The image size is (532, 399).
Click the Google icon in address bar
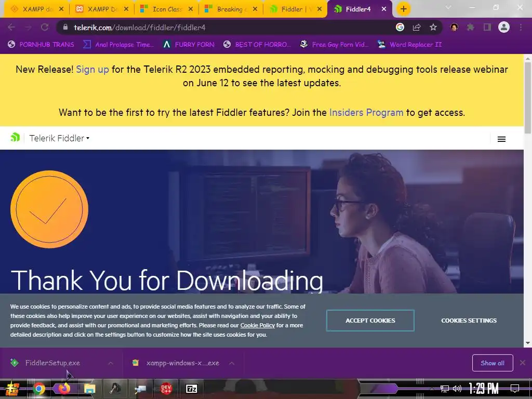click(x=400, y=27)
